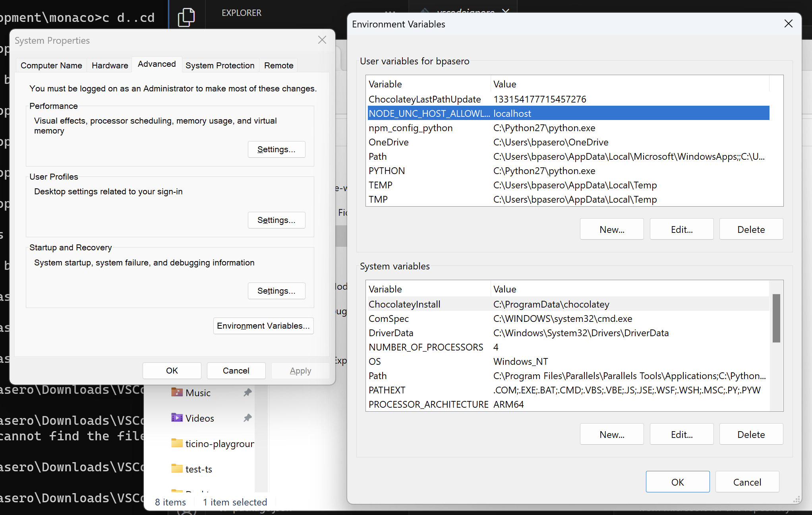The height and width of the screenshot is (515, 812).
Task: Open the test-ts folder
Action: click(199, 469)
